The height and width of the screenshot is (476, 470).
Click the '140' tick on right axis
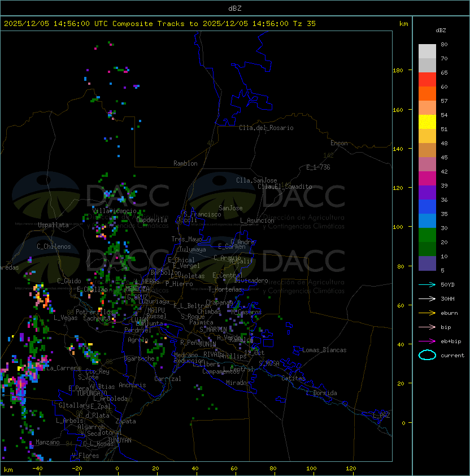(398, 149)
